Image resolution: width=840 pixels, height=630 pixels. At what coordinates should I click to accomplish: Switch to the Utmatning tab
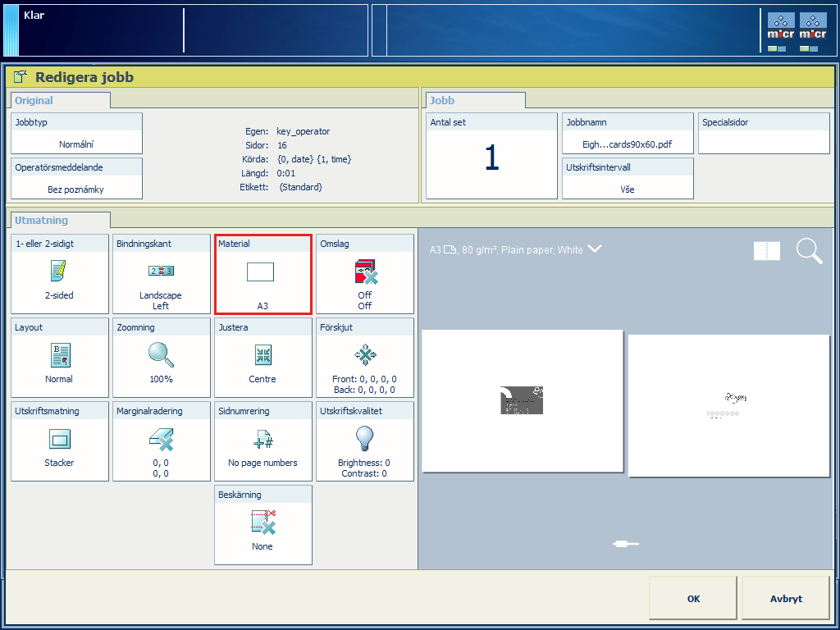click(x=42, y=220)
